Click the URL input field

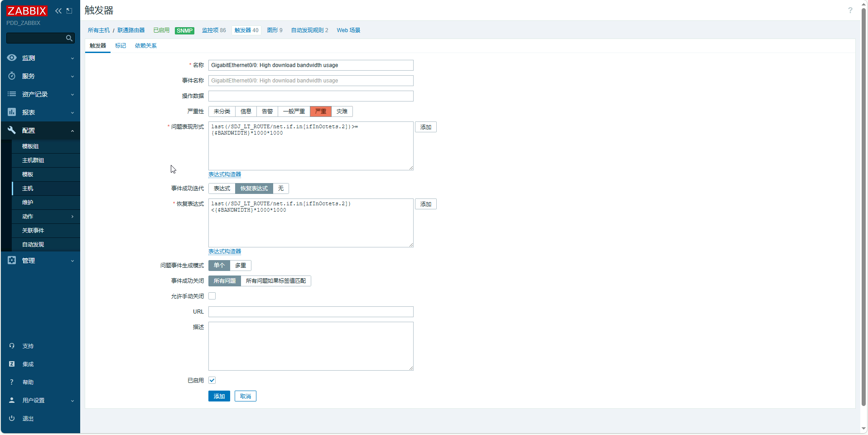coord(311,312)
